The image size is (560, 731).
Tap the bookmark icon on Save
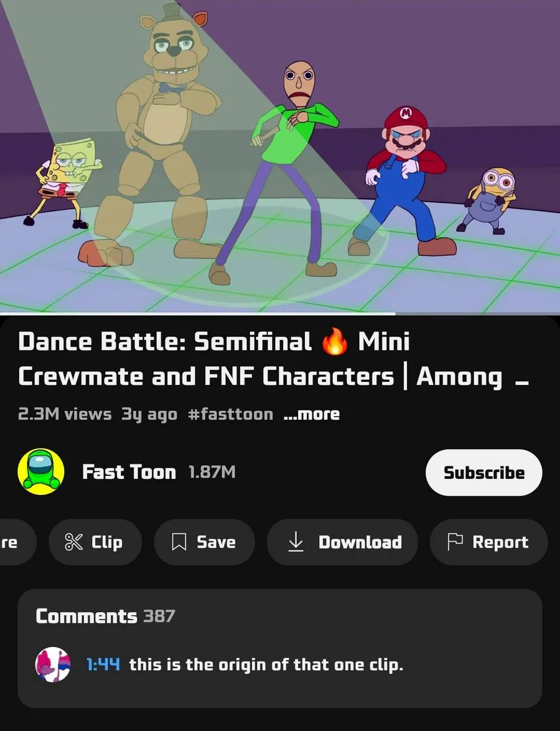click(x=179, y=542)
